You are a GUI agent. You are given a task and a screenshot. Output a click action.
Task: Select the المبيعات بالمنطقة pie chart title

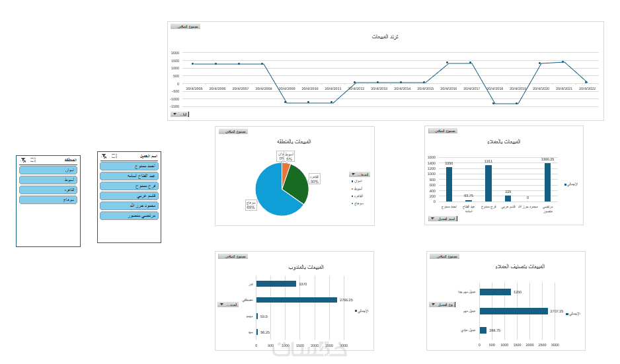click(293, 141)
